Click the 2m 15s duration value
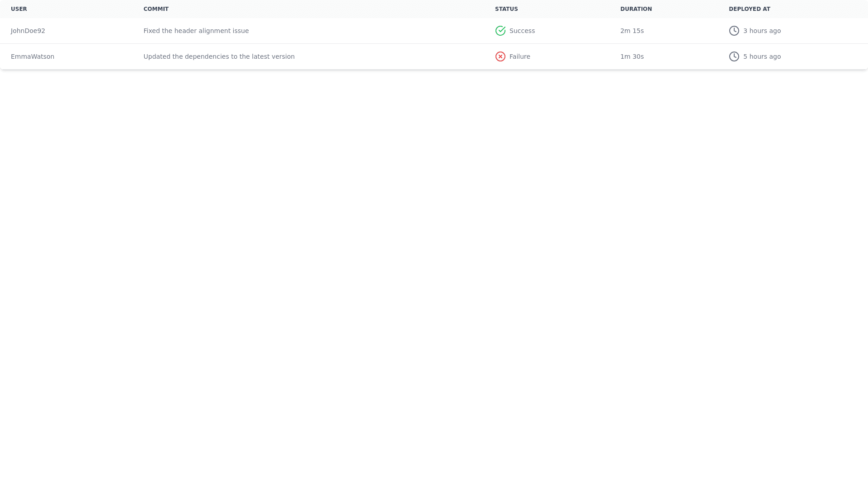 pyautogui.click(x=632, y=31)
